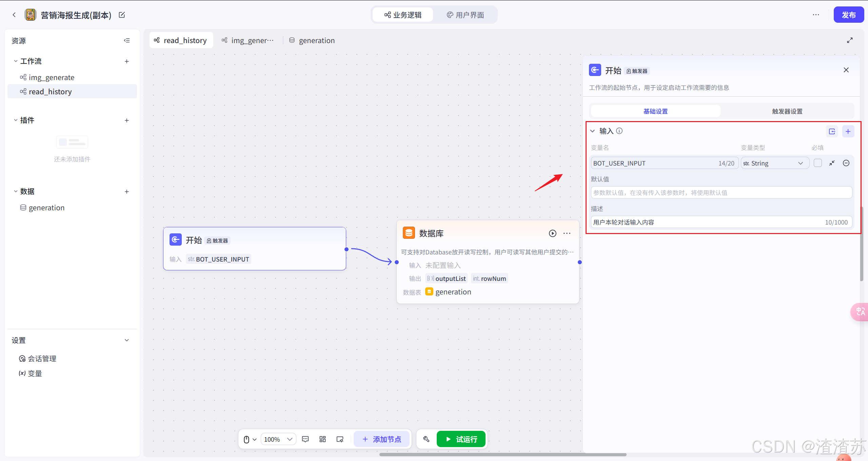The image size is (868, 461).
Task: Remove the BOT_USER_INPUT variable row
Action: click(x=846, y=163)
